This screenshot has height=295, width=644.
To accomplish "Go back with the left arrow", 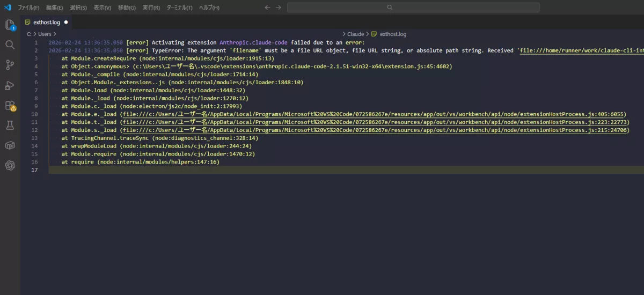I will pos(267,8).
